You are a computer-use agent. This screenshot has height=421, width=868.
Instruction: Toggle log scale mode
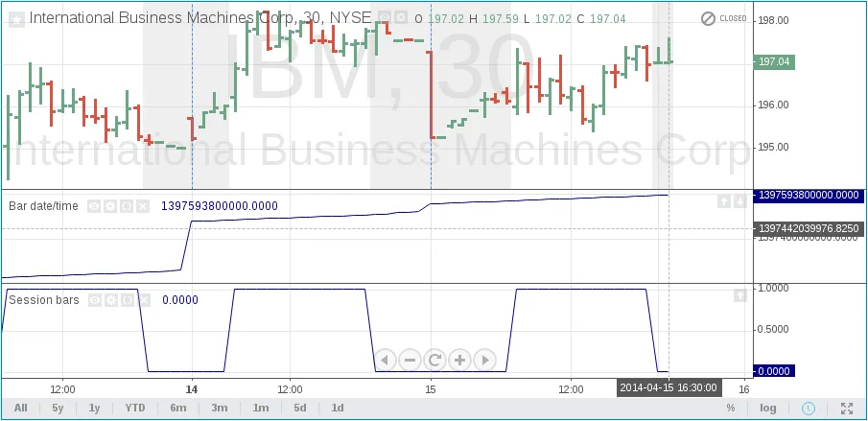[x=768, y=408]
